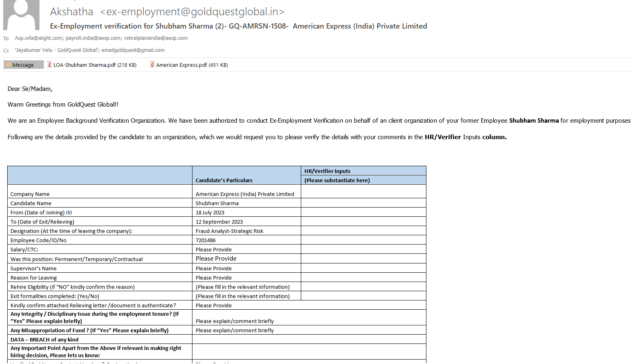Click HR input cell for Reason for Leaving
631x364 pixels.
363,278
